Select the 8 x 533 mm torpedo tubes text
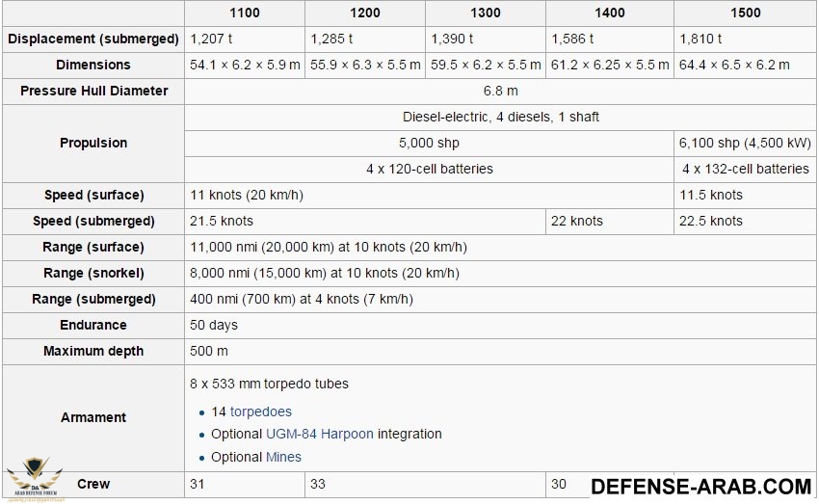The width and height of the screenshot is (819, 504). pos(270,384)
